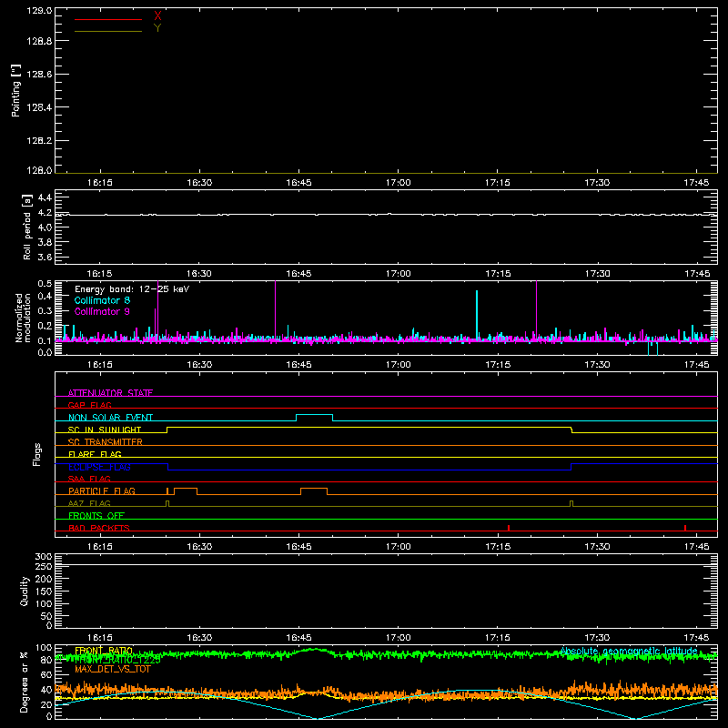Select the AAZ_FLAG label
This screenshot has width=728, height=728.
click(89, 503)
